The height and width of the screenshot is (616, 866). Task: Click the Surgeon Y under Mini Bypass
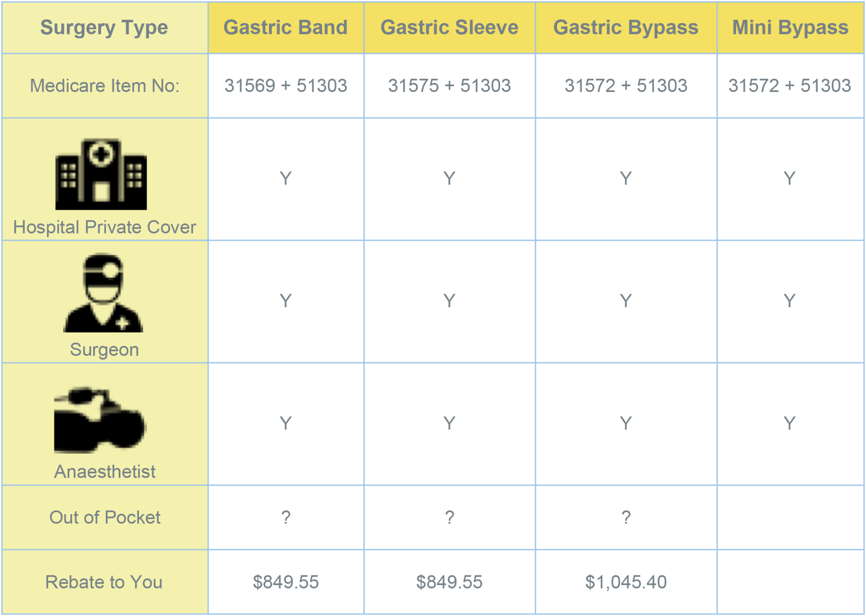tap(789, 301)
